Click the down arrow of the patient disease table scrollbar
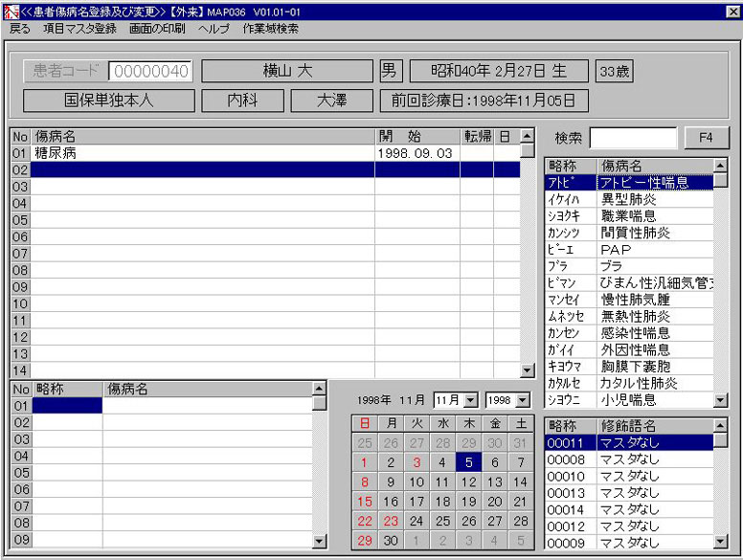 [527, 370]
